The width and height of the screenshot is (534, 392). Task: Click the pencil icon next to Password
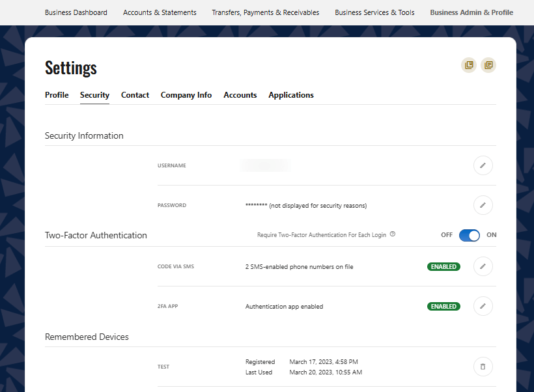[483, 205]
